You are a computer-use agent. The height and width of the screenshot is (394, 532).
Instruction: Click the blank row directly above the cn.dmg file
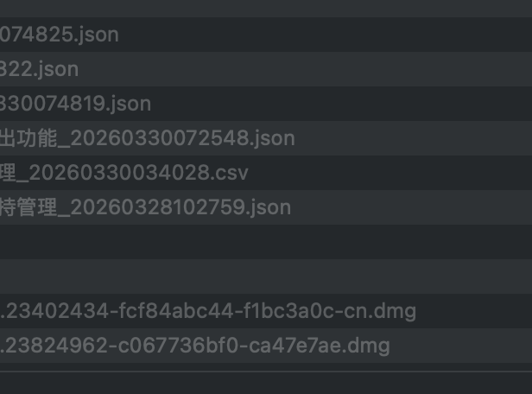(x=259, y=276)
